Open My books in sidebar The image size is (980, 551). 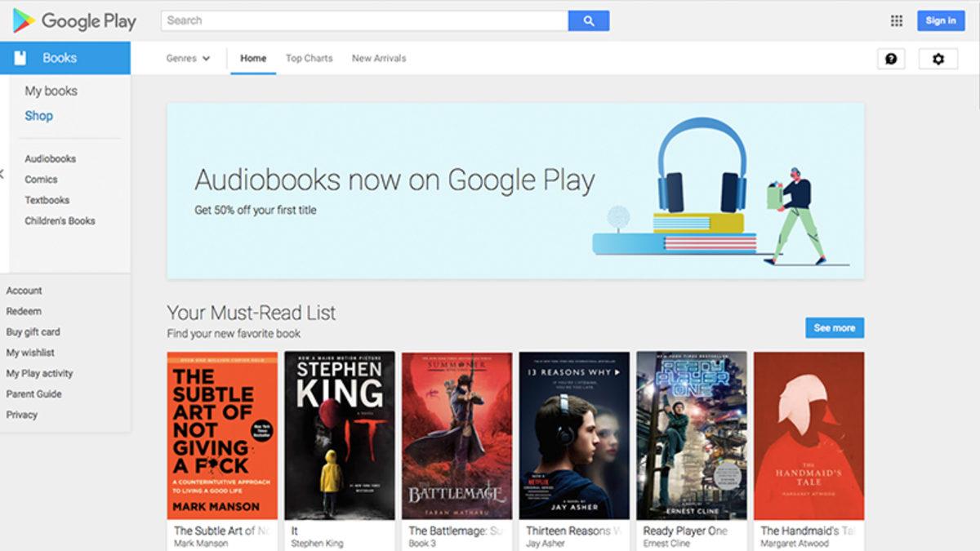point(51,91)
